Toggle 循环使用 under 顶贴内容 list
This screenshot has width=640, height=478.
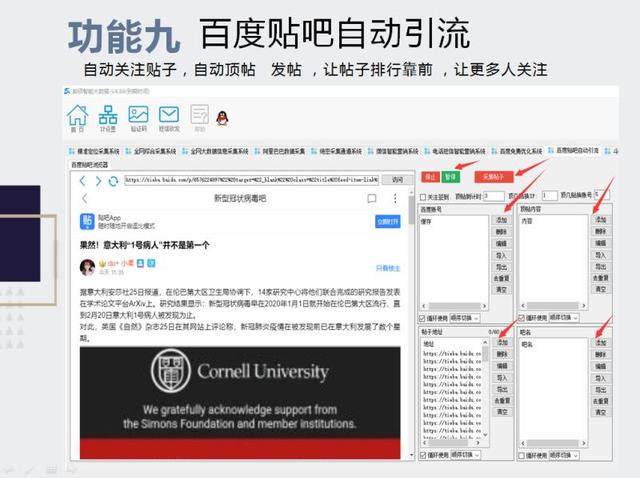pyautogui.click(x=521, y=318)
